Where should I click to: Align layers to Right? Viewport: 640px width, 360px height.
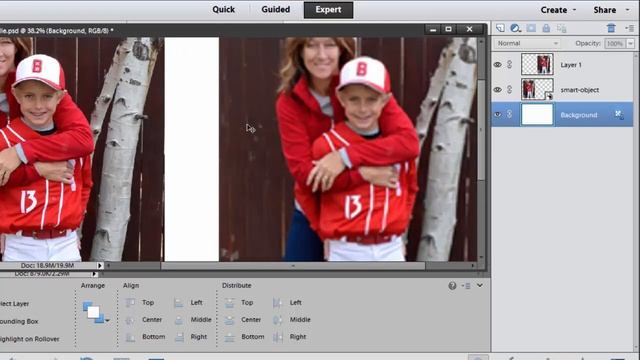(x=191, y=337)
